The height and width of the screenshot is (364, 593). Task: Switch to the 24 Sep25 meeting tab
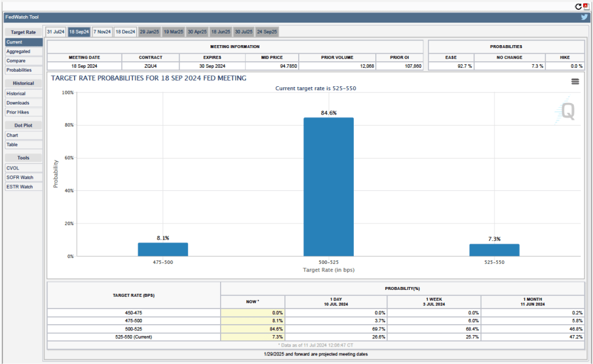tap(267, 32)
